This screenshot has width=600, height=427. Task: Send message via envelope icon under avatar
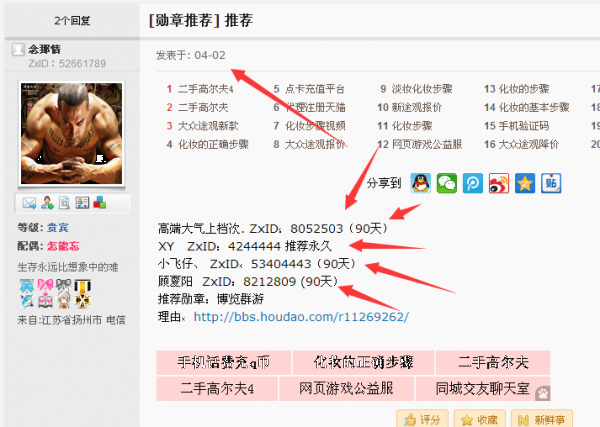click(29, 203)
